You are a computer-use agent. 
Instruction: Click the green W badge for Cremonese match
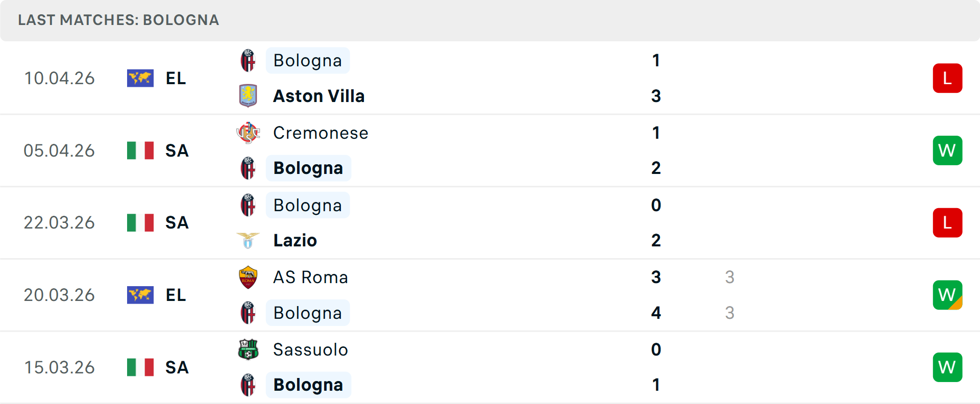[947, 150]
